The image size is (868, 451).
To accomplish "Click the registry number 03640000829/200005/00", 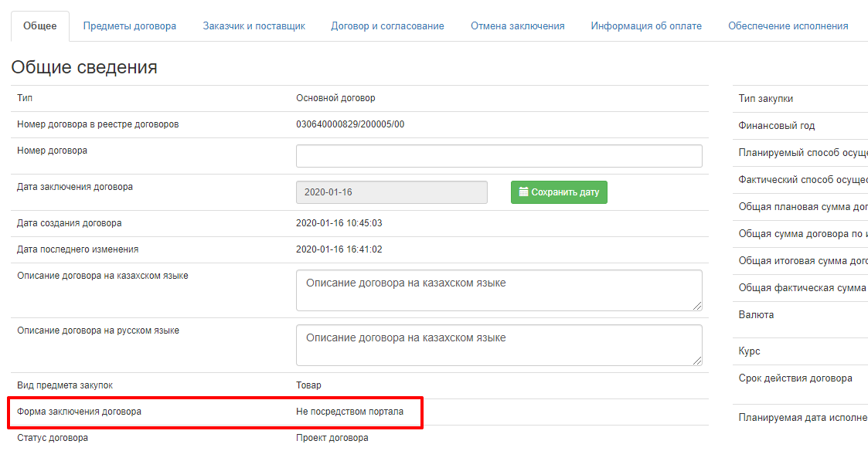I will coord(350,124).
